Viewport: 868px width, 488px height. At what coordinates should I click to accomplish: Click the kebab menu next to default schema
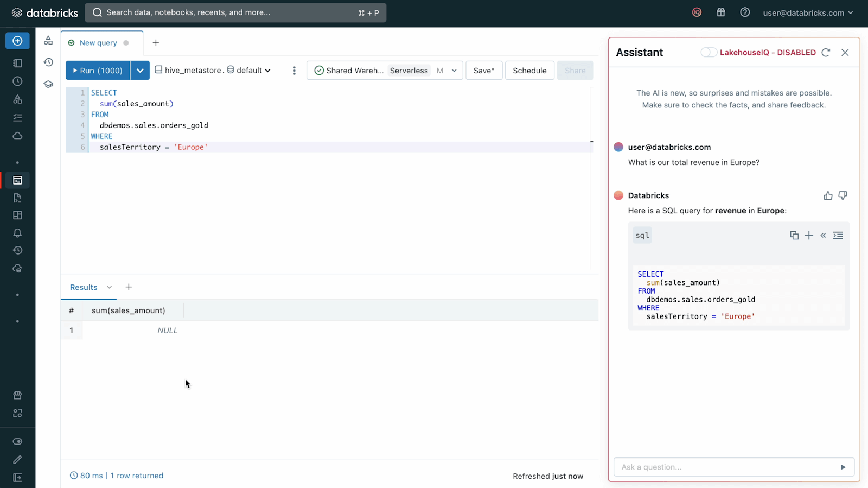pos(294,71)
